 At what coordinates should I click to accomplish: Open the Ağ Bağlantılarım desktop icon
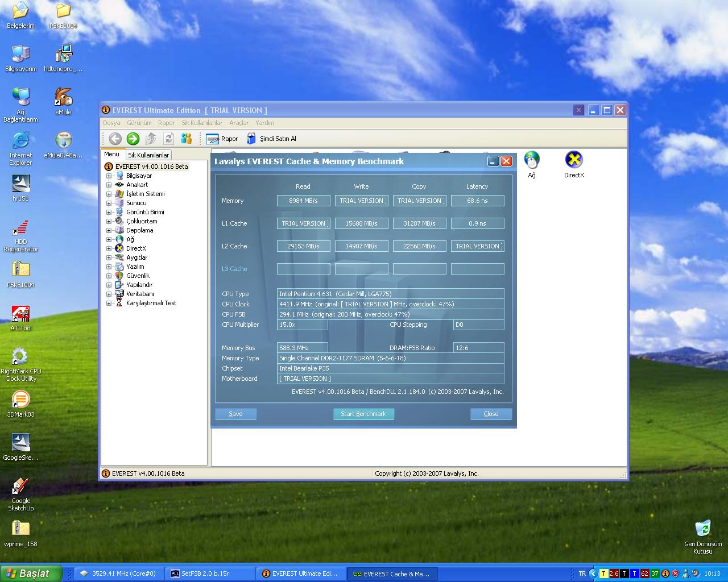click(20, 105)
